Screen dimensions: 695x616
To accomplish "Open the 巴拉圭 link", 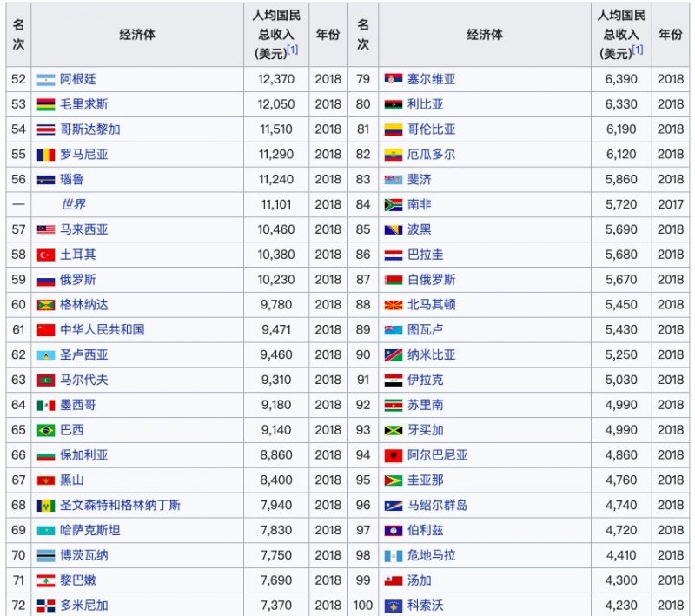I will coord(426,255).
